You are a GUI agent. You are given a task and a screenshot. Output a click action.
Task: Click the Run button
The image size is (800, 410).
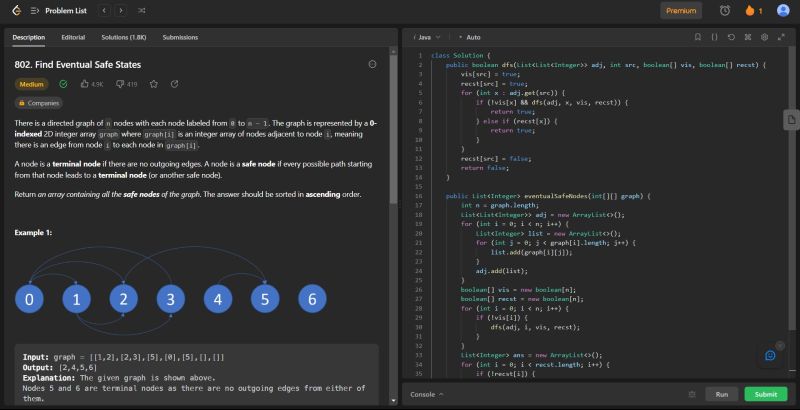click(x=721, y=394)
